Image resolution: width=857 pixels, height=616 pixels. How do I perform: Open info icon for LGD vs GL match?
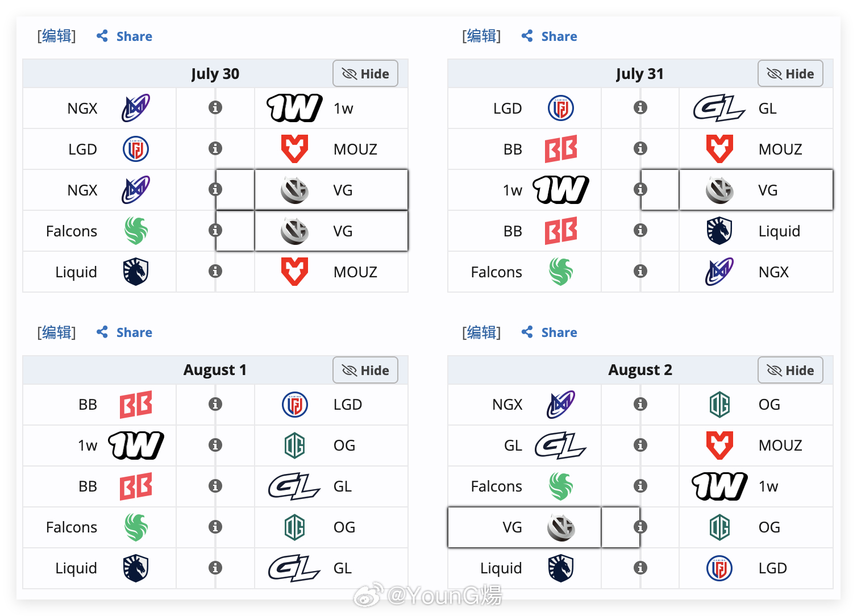click(640, 107)
